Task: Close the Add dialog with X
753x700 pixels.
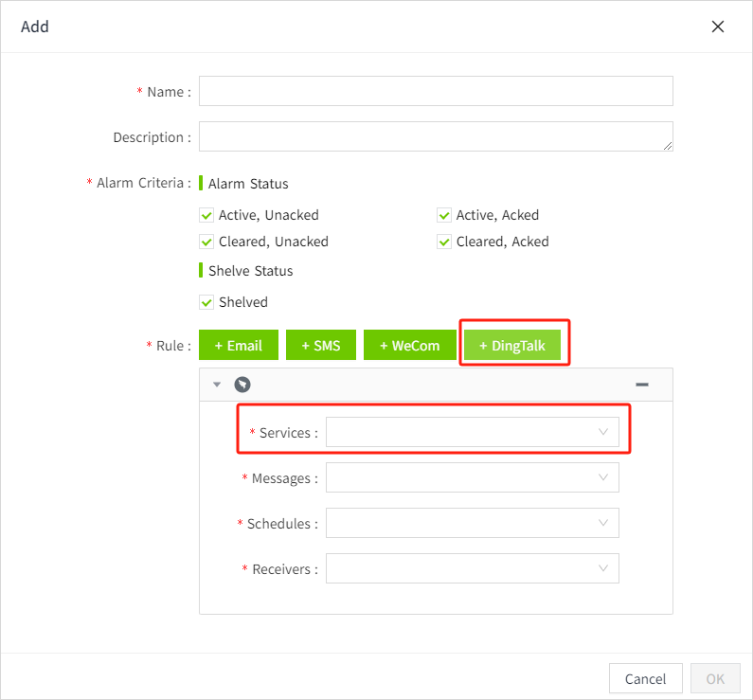Action: pyautogui.click(x=718, y=27)
